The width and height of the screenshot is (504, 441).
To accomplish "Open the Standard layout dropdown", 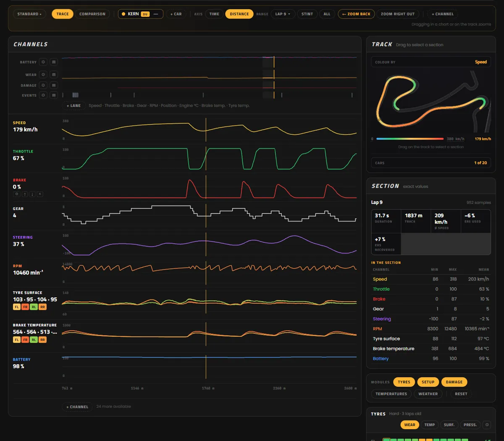I will pos(29,14).
